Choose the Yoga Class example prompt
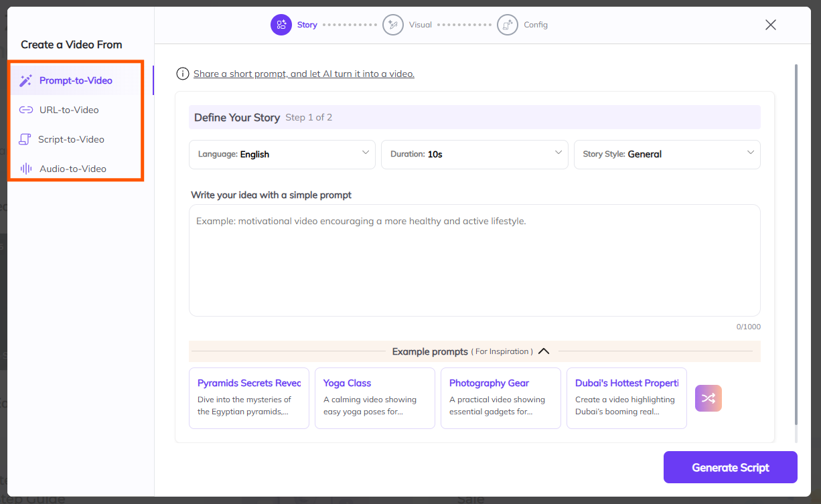 [x=375, y=398]
